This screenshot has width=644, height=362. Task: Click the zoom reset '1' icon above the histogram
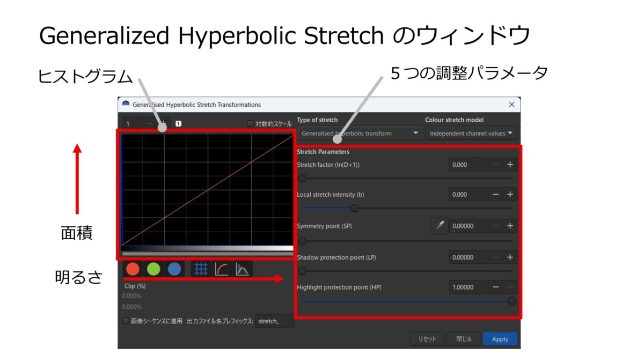click(179, 124)
